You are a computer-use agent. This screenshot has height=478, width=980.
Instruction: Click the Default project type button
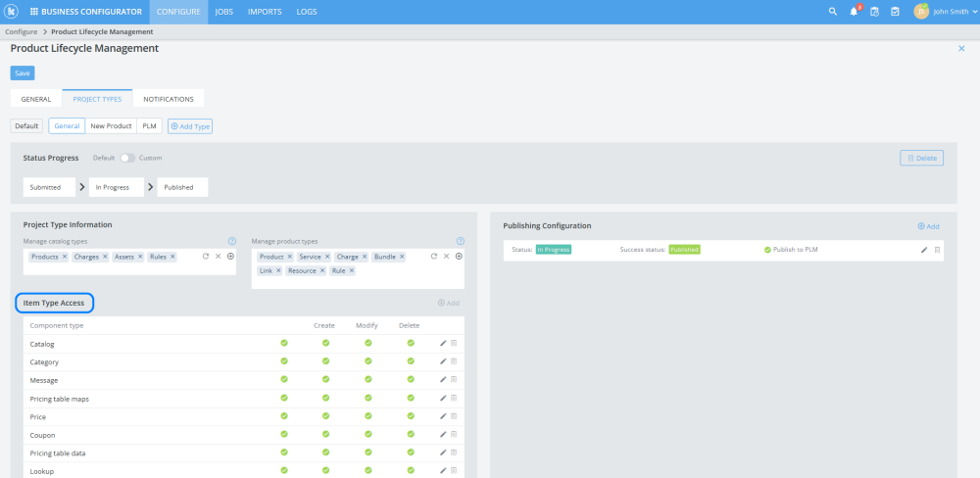(26, 125)
